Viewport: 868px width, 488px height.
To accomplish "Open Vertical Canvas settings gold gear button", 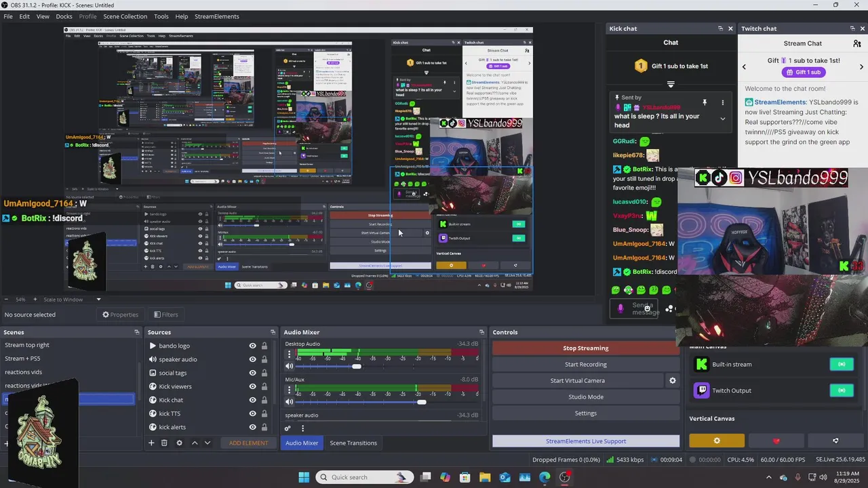I will (717, 441).
